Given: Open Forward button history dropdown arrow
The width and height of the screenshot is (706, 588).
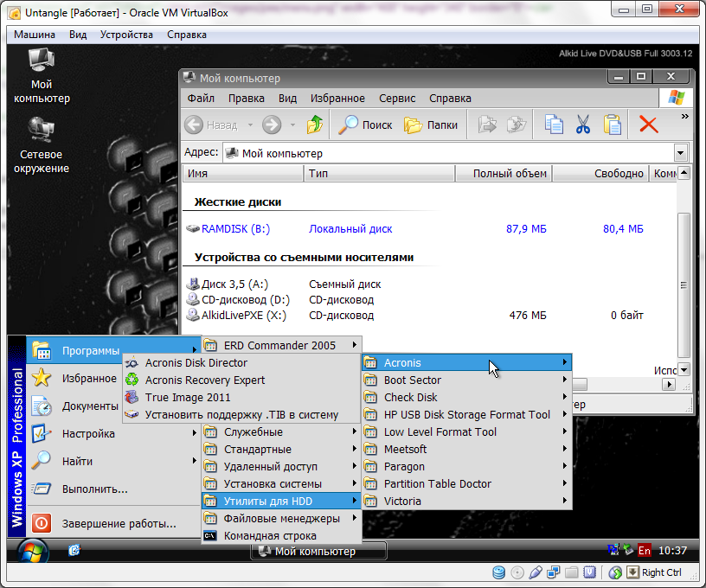Looking at the screenshot, I should (x=292, y=125).
